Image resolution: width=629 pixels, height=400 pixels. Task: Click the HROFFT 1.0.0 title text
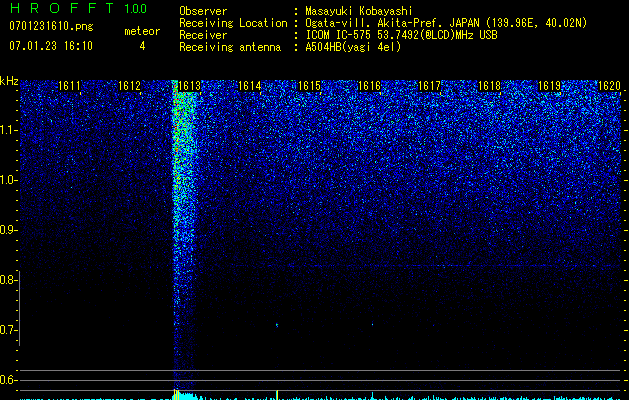[x=78, y=8]
